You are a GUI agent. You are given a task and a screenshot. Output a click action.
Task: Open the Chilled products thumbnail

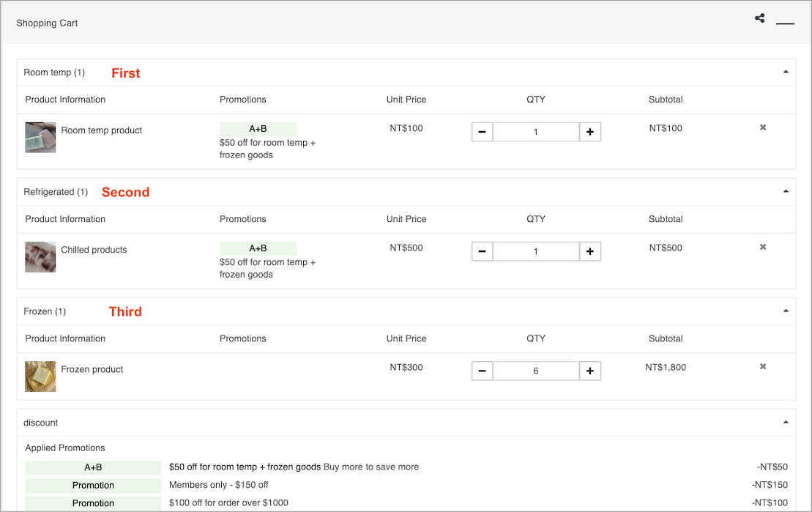(40, 257)
